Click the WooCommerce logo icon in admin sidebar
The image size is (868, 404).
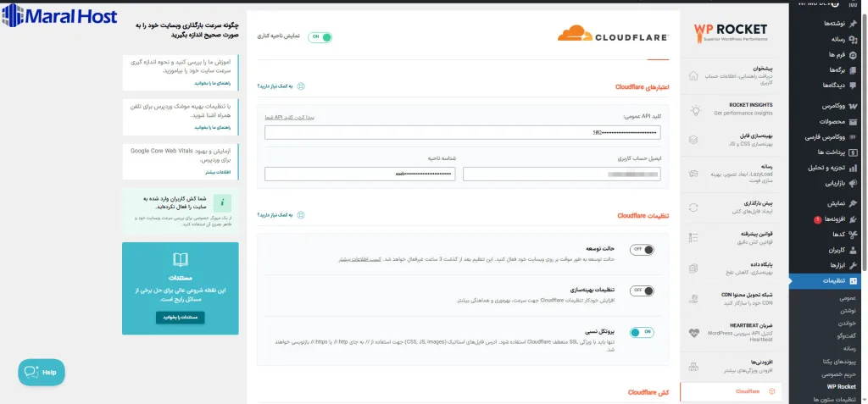tap(853, 106)
